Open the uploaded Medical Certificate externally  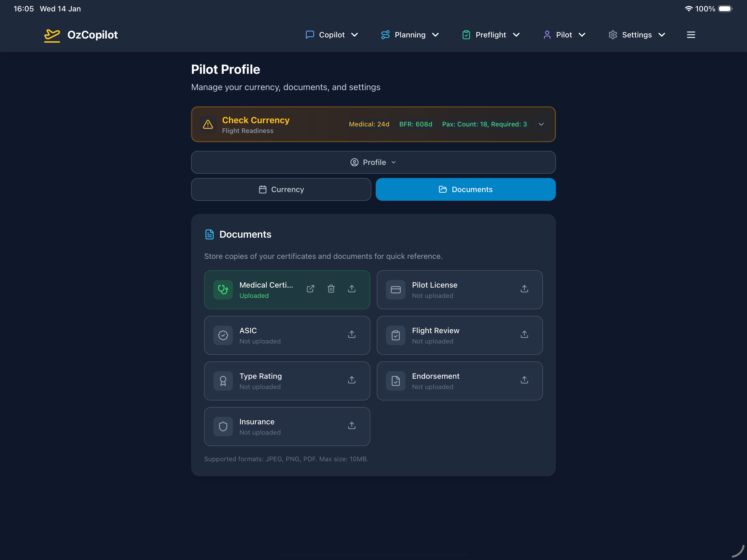[310, 289]
